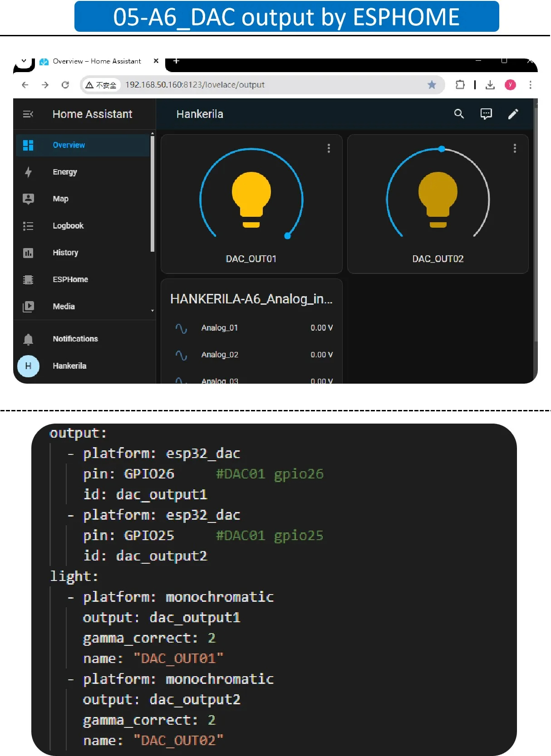
Task: Edit dashboard with pencil icon
Action: 513,114
